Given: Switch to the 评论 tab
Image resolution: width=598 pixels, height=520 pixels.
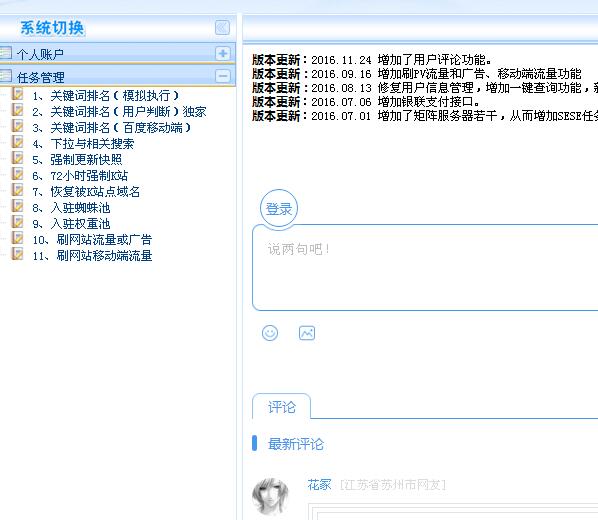Looking at the screenshot, I should point(281,407).
